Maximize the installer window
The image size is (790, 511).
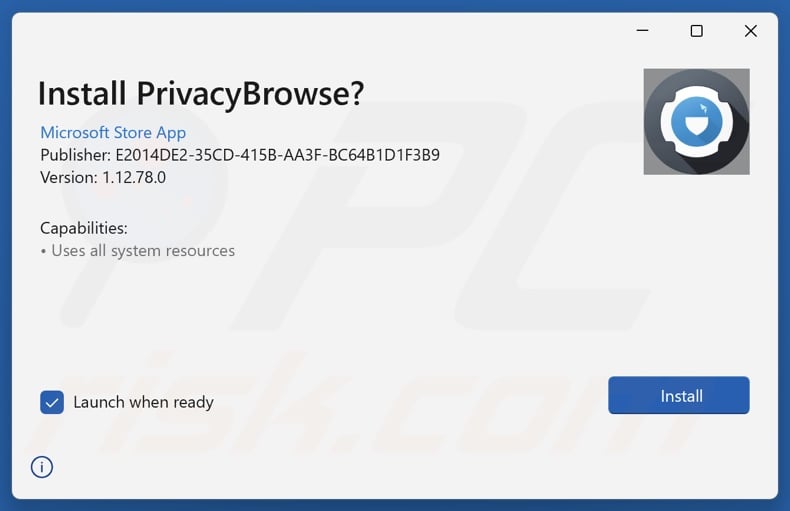697,31
